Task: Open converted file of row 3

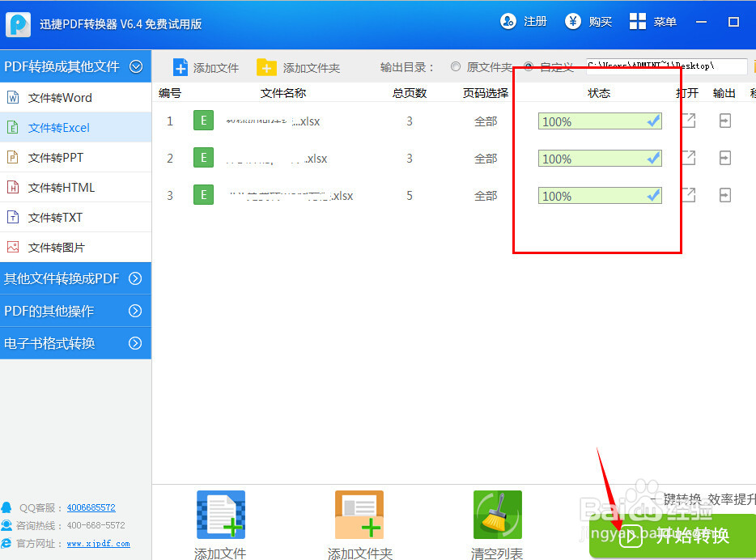Action: 689,195
